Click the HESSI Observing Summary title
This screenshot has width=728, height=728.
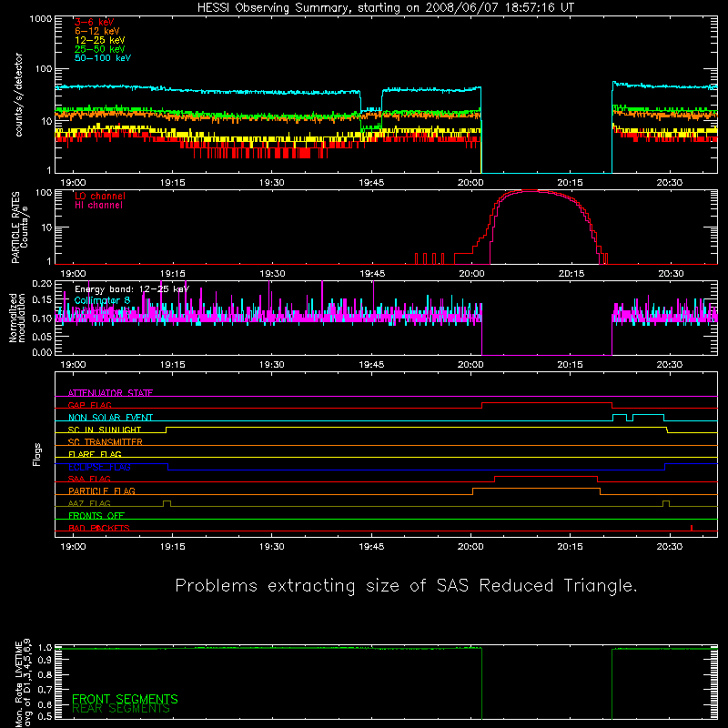coord(386,8)
